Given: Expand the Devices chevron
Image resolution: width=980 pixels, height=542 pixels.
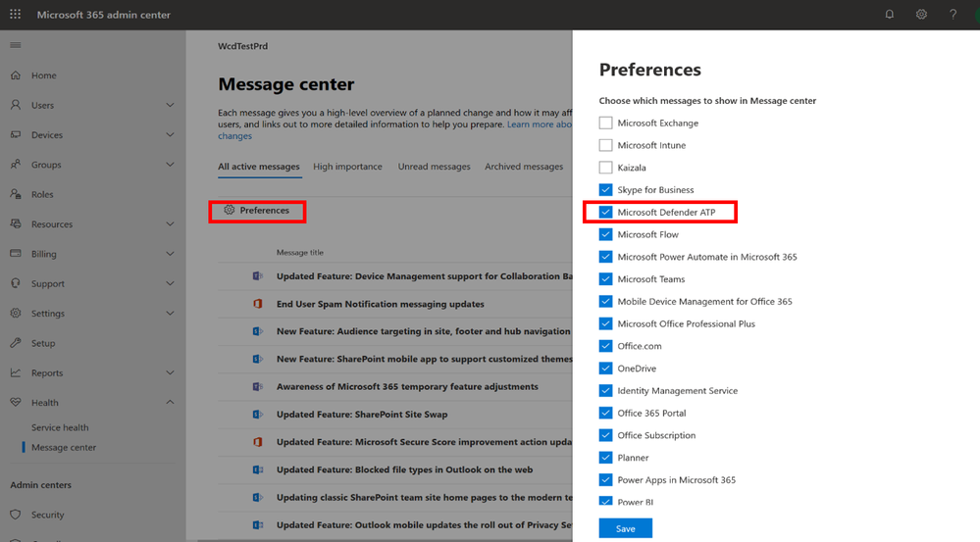Looking at the screenshot, I should tap(170, 134).
